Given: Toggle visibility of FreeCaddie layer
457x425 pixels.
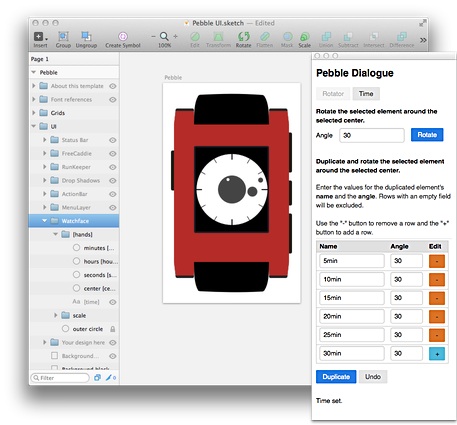Looking at the screenshot, I should 113,153.
